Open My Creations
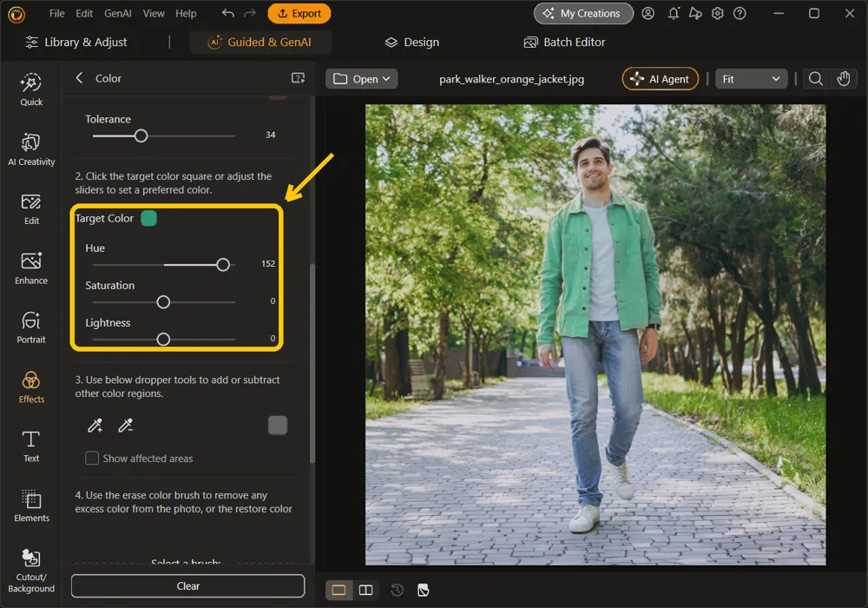The height and width of the screenshot is (608, 868). click(583, 13)
